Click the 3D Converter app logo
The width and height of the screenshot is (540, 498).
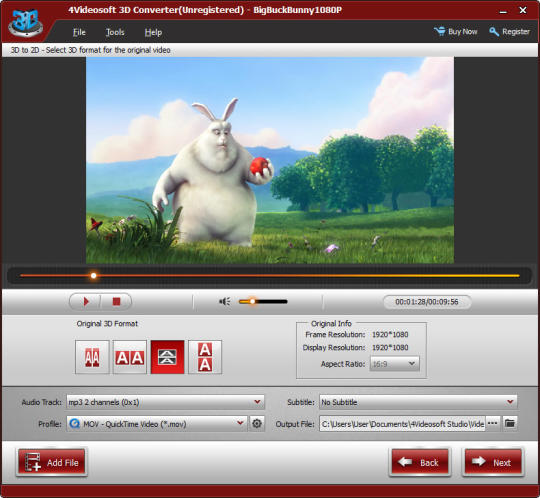tap(26, 22)
